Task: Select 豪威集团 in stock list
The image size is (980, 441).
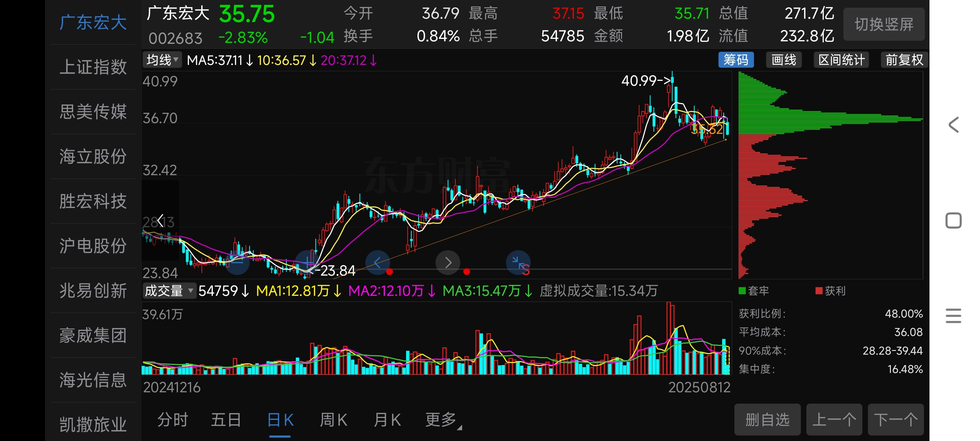Action: (93, 335)
